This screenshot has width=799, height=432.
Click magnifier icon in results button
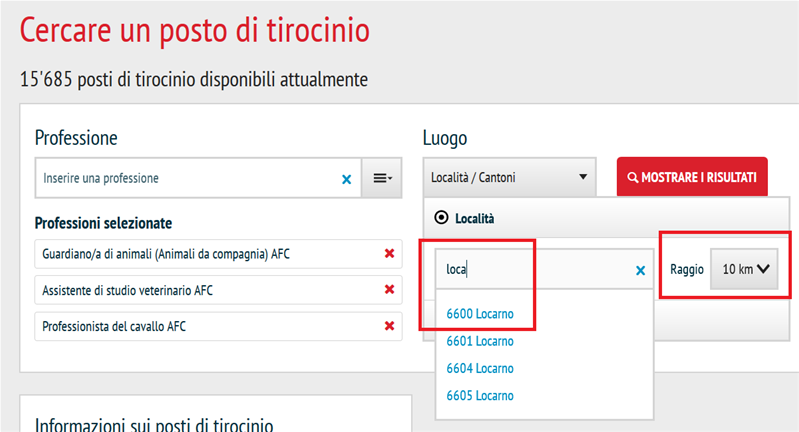point(632,178)
